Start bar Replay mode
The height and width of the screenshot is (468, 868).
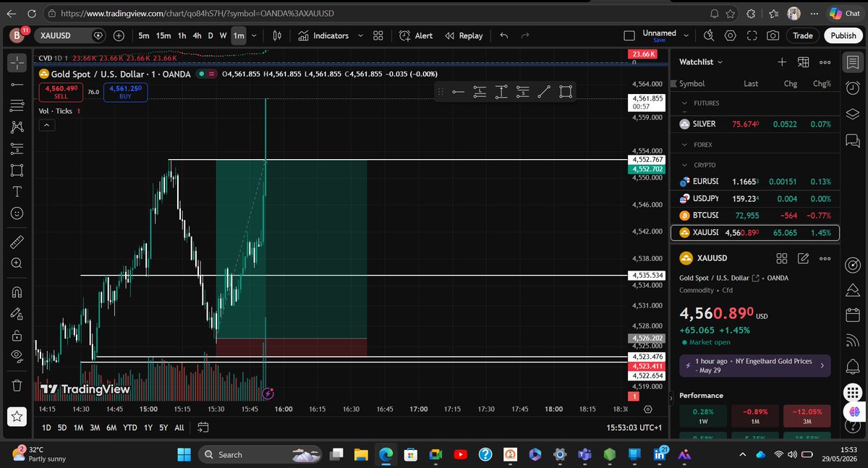(x=464, y=35)
